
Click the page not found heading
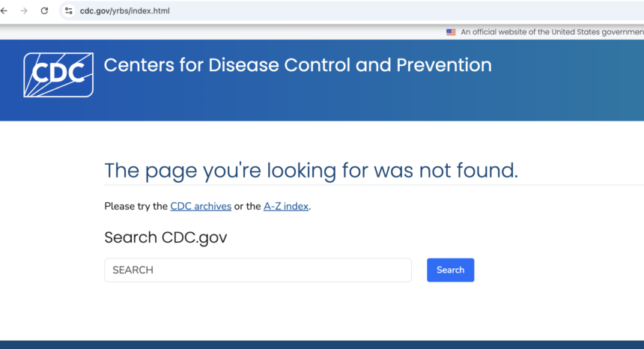pos(311,170)
